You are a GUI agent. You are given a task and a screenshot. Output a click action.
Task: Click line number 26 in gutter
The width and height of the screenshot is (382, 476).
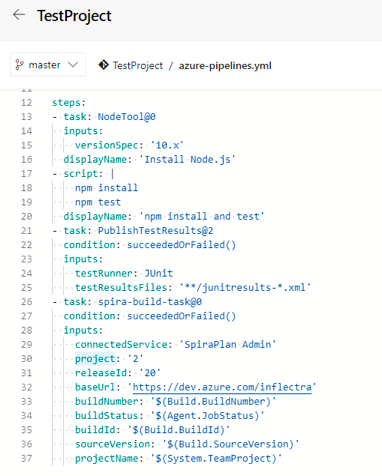[x=27, y=302]
